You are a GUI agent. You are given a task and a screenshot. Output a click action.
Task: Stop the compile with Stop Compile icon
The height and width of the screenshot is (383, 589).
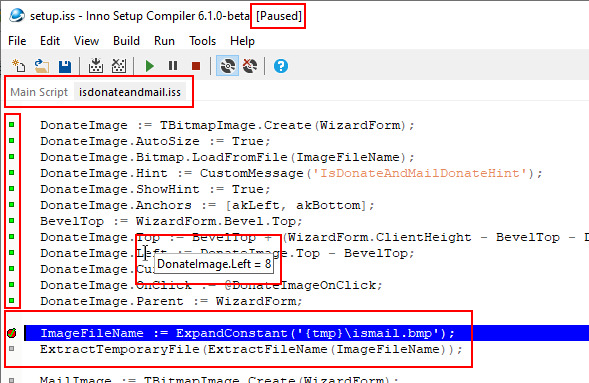click(119, 66)
